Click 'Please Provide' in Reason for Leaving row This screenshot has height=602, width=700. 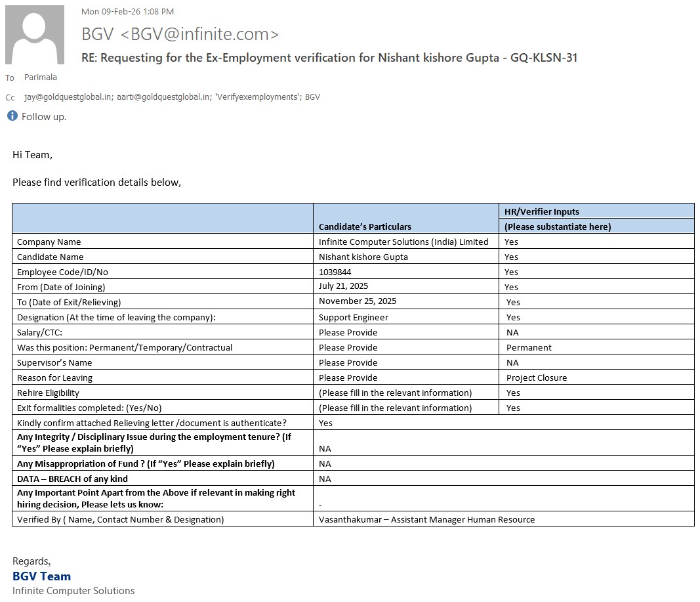click(348, 378)
